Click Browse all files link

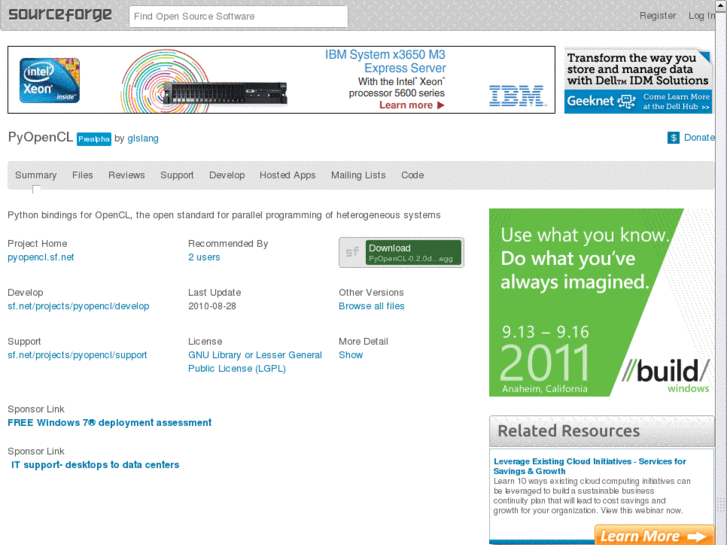tap(371, 306)
